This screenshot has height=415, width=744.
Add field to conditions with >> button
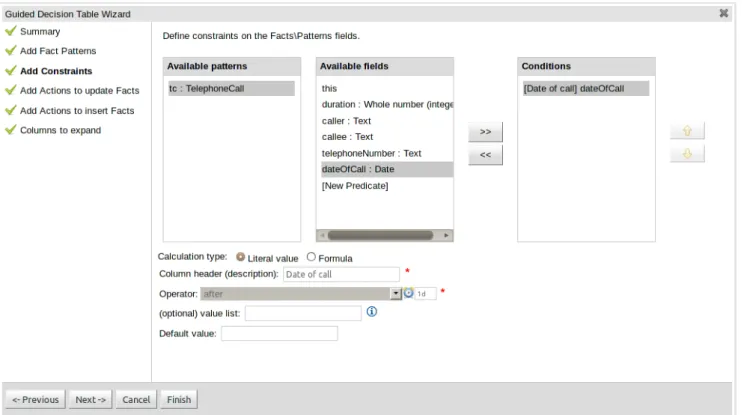click(x=485, y=131)
